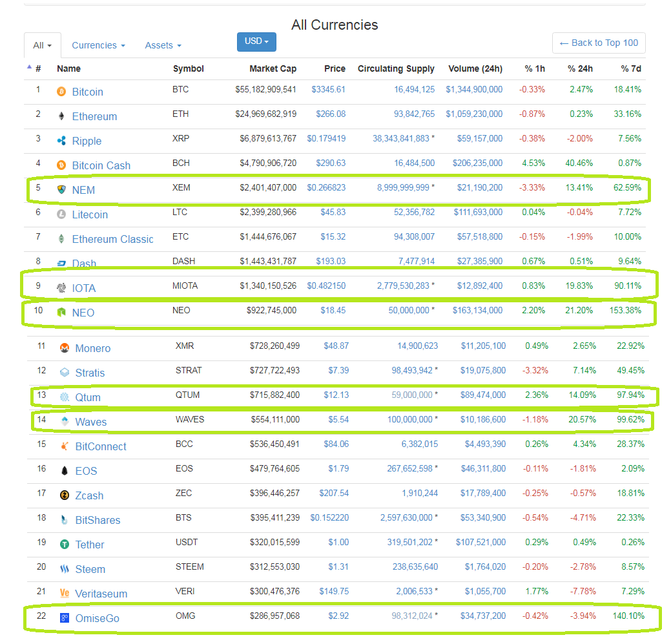The width and height of the screenshot is (671, 644).
Task: Click Ripple supply 38,343,841,883
Action: click(401, 139)
